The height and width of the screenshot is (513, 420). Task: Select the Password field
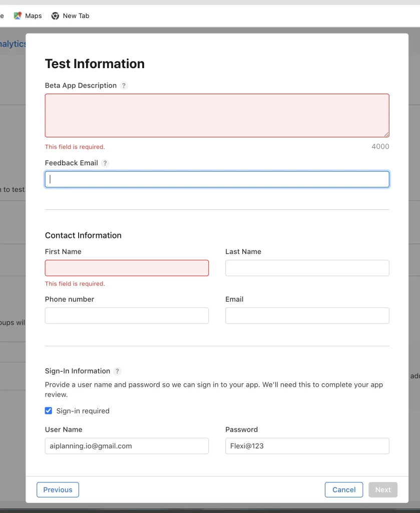coord(307,446)
